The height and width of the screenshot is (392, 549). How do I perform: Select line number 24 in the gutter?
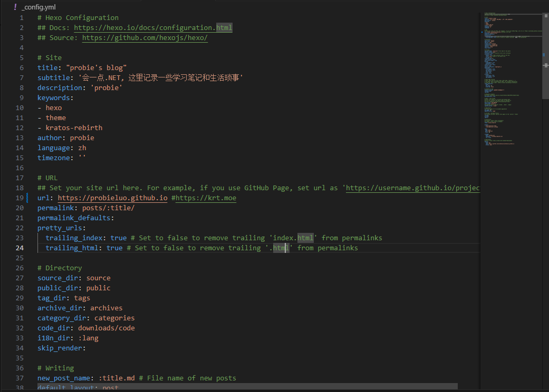tap(20, 248)
